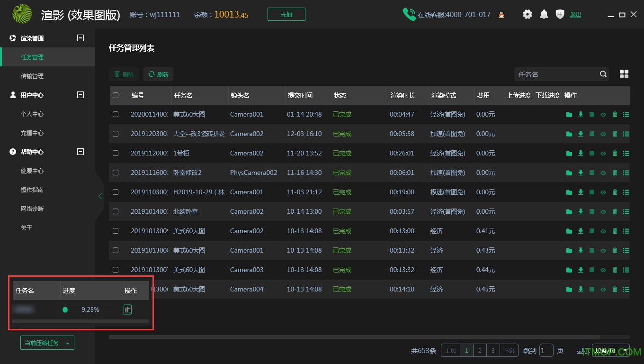Toggle the select-all checkbox in table header

click(116, 95)
